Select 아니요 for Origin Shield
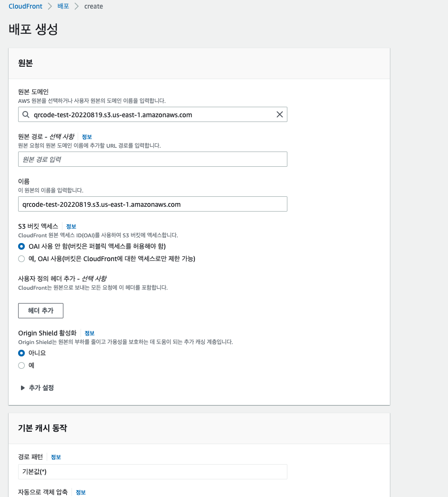The image size is (448, 497). pyautogui.click(x=21, y=353)
